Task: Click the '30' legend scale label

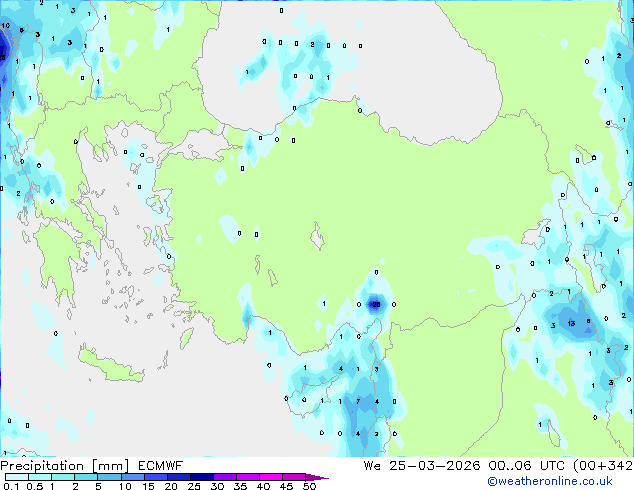Action: point(217,486)
